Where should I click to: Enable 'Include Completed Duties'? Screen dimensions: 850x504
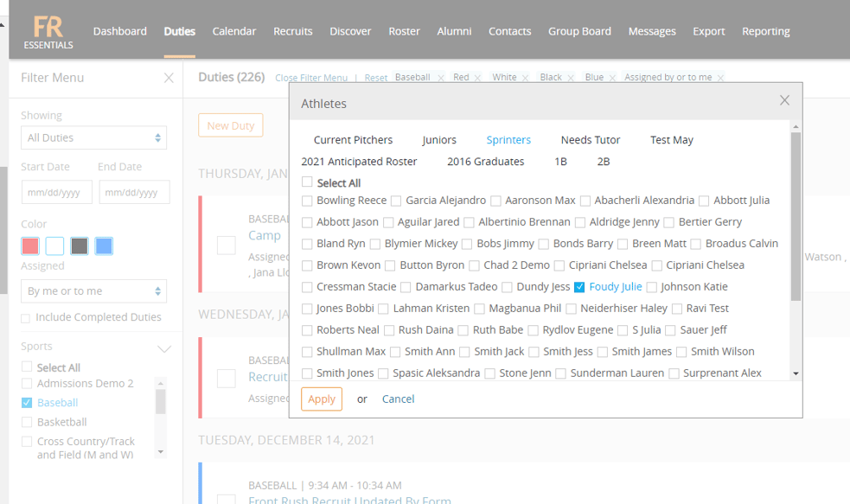(25, 316)
